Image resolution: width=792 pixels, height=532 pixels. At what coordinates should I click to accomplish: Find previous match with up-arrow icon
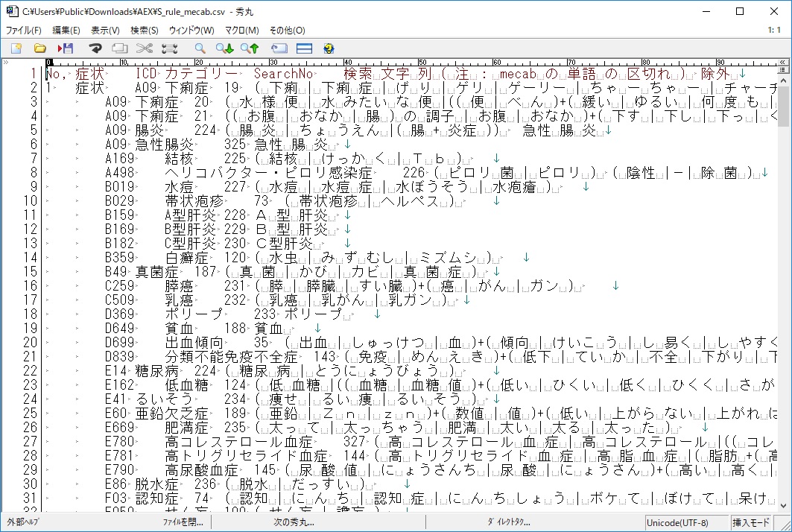[x=250, y=48]
